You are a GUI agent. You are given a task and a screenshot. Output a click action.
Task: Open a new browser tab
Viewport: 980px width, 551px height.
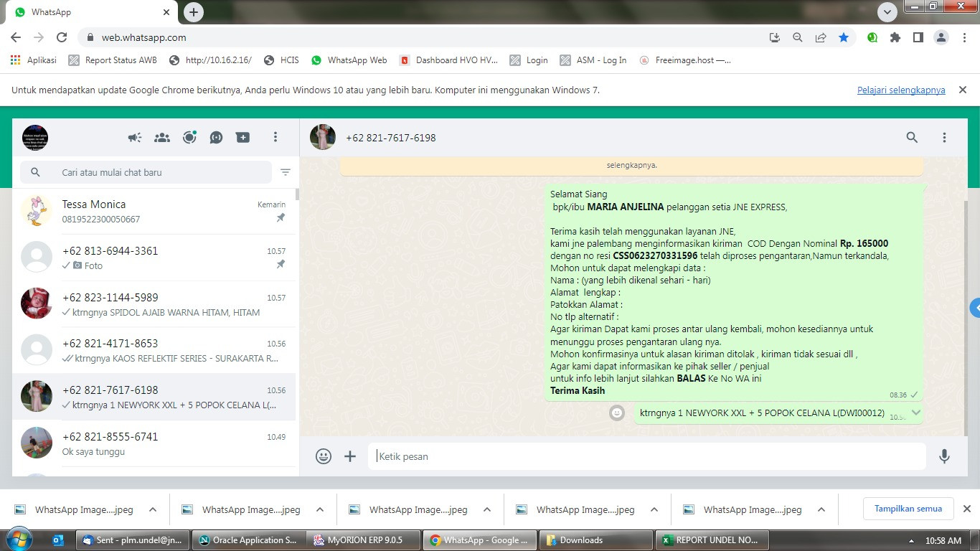pyautogui.click(x=194, y=12)
